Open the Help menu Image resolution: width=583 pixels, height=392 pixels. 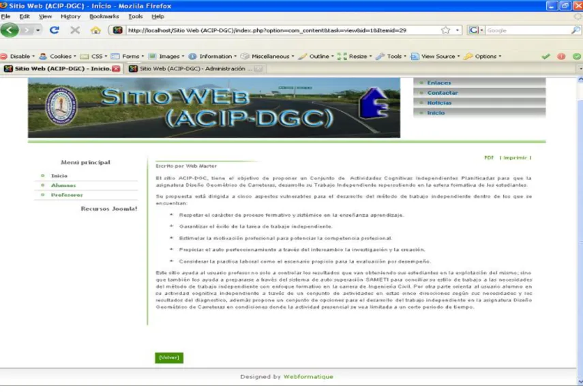click(x=158, y=16)
